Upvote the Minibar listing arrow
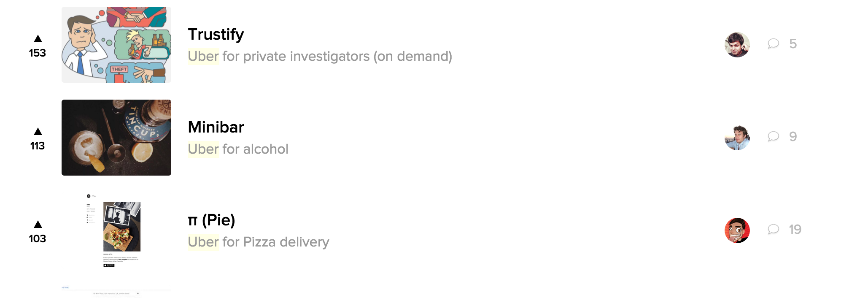Image resolution: width=868 pixels, height=298 pixels. coord(38,132)
